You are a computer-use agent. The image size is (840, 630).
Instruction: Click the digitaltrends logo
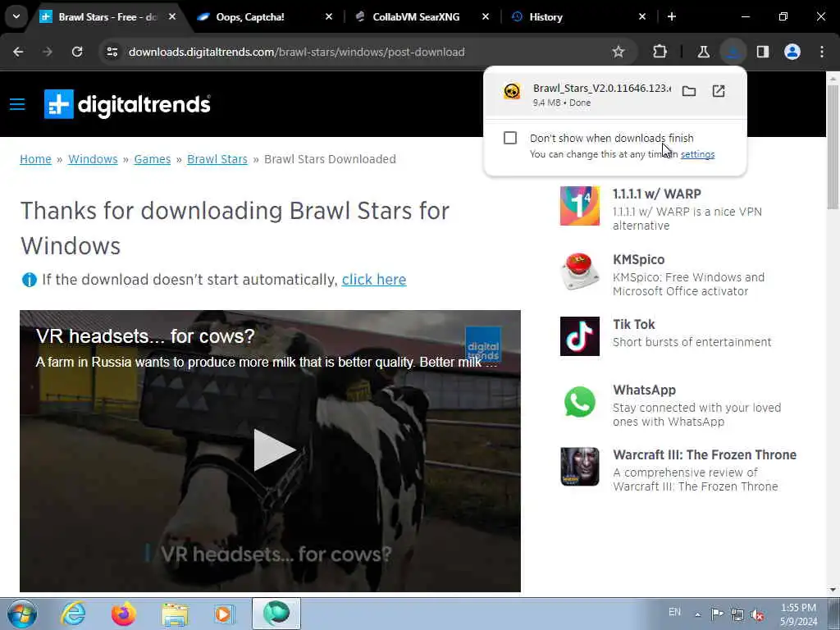127,104
